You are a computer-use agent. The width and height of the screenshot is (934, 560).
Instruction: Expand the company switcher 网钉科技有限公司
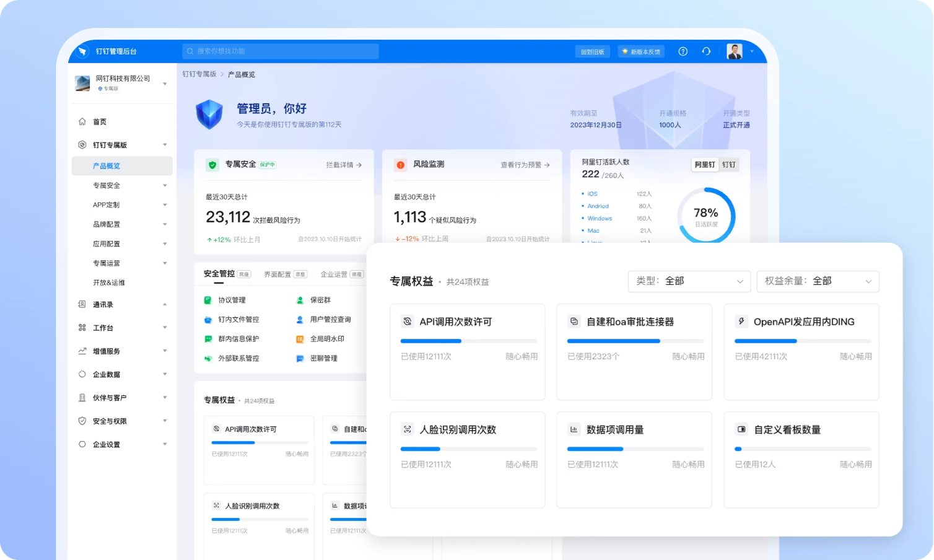point(165,84)
